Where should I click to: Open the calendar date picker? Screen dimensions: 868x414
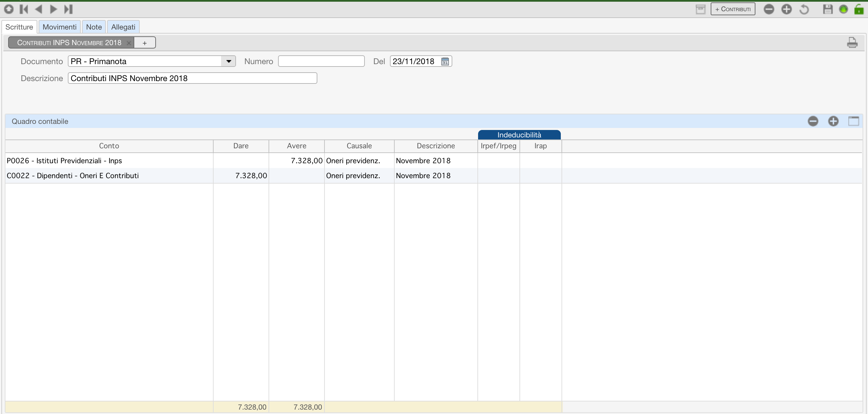click(x=445, y=61)
